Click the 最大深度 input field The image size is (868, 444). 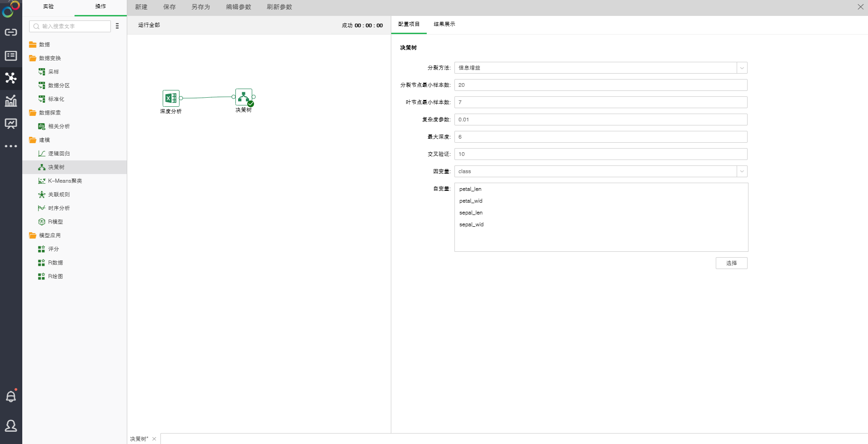coord(600,137)
